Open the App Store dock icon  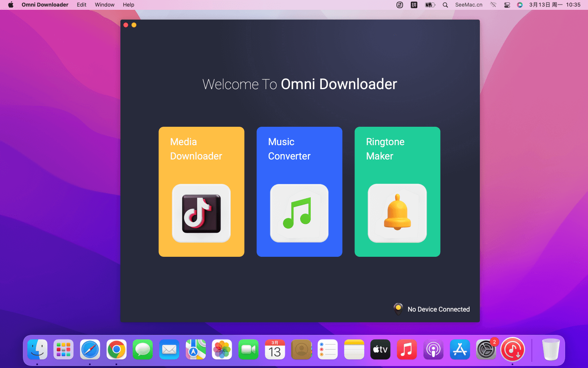point(460,350)
